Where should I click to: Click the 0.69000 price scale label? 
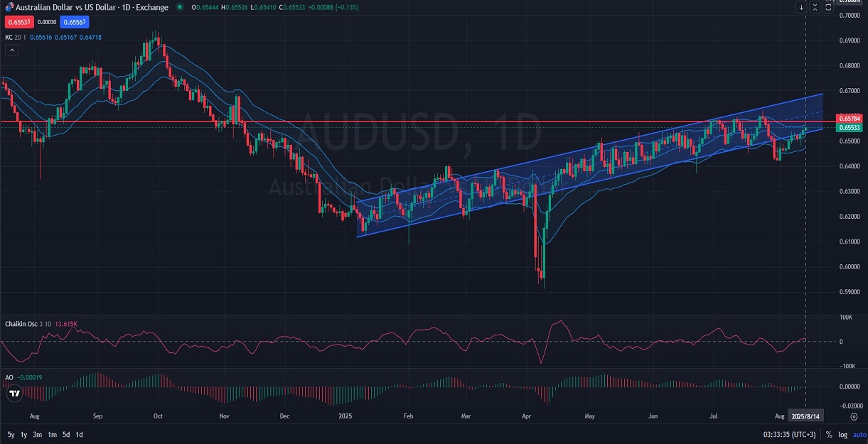[x=850, y=40]
